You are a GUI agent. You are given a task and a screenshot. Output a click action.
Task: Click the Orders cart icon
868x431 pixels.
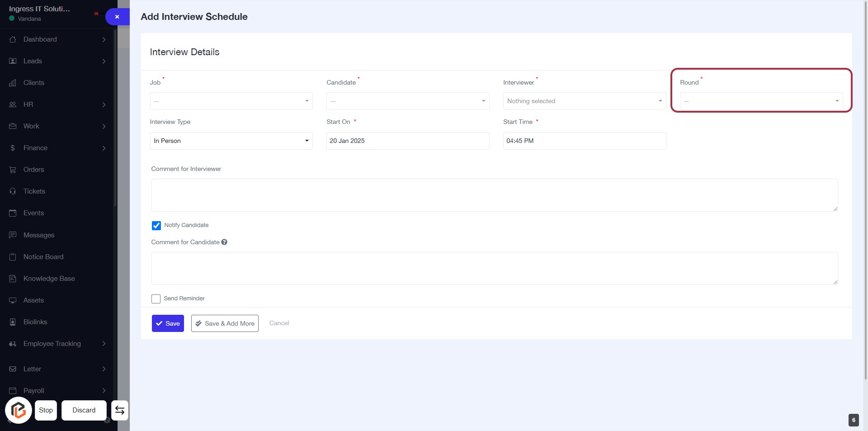[13, 170]
